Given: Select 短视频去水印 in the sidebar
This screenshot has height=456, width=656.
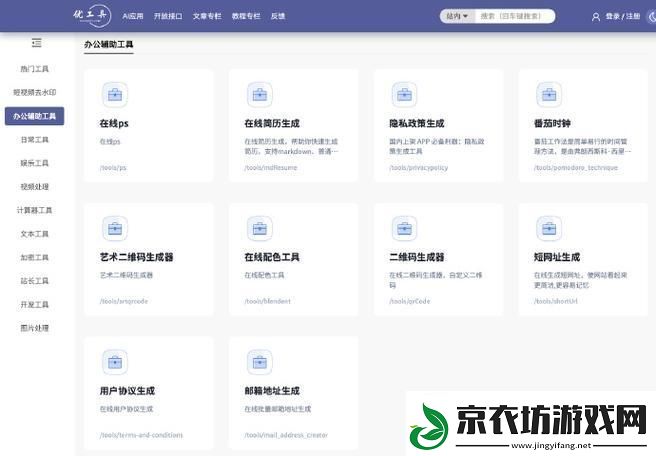Looking at the screenshot, I should tap(34, 92).
